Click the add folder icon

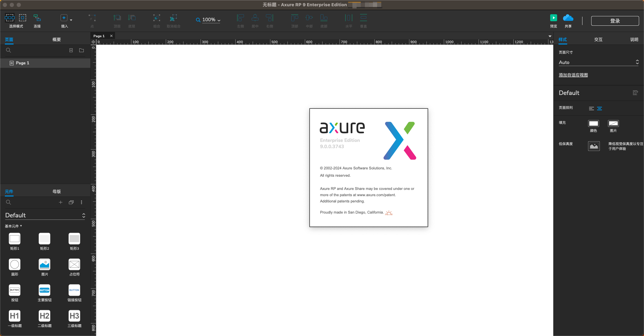point(82,50)
